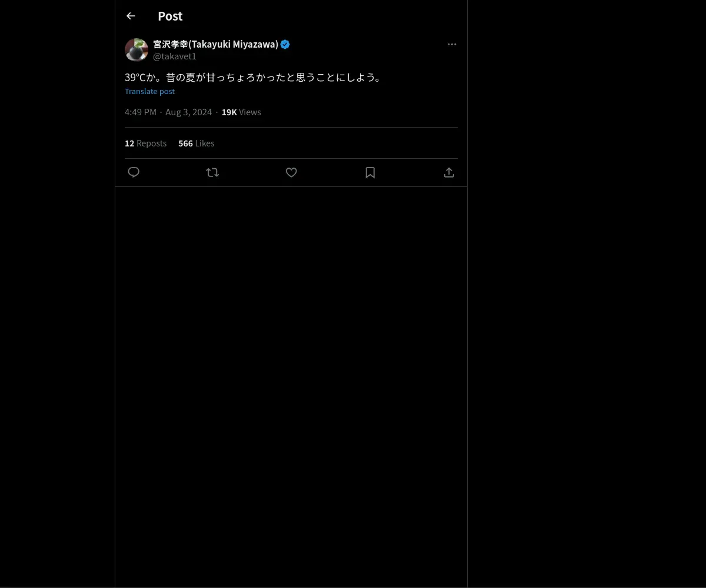Image resolution: width=706 pixels, height=588 pixels.
Task: Bookmark this post
Action: (x=370, y=172)
